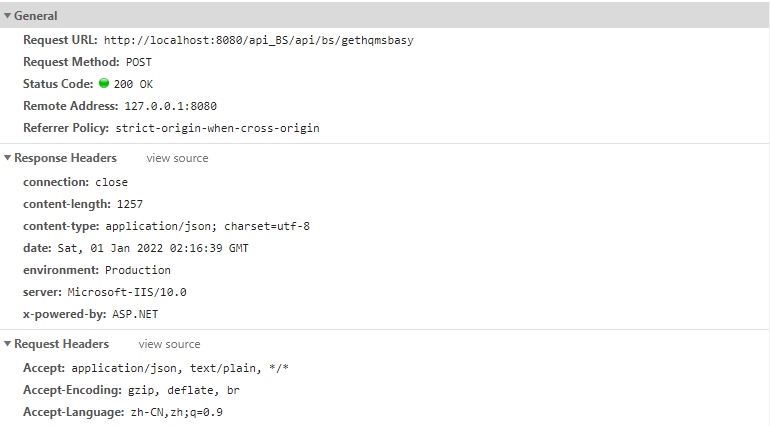
Task: Collapse the General section triangle
Action: click(x=8, y=16)
